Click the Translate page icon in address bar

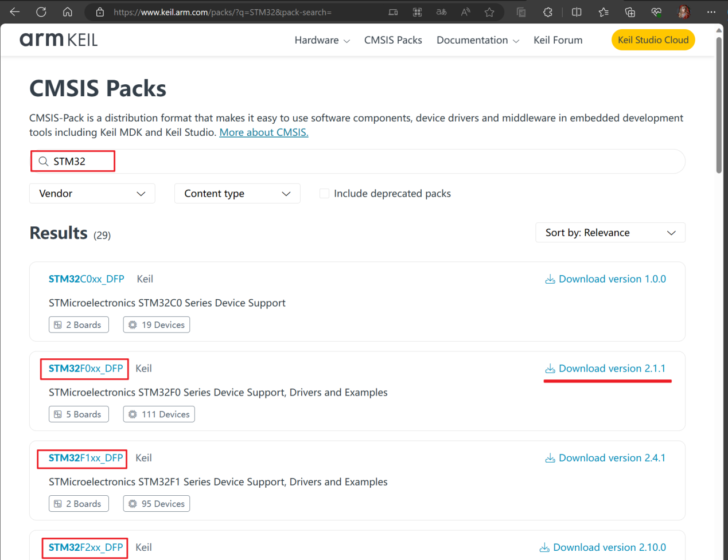[x=441, y=12]
